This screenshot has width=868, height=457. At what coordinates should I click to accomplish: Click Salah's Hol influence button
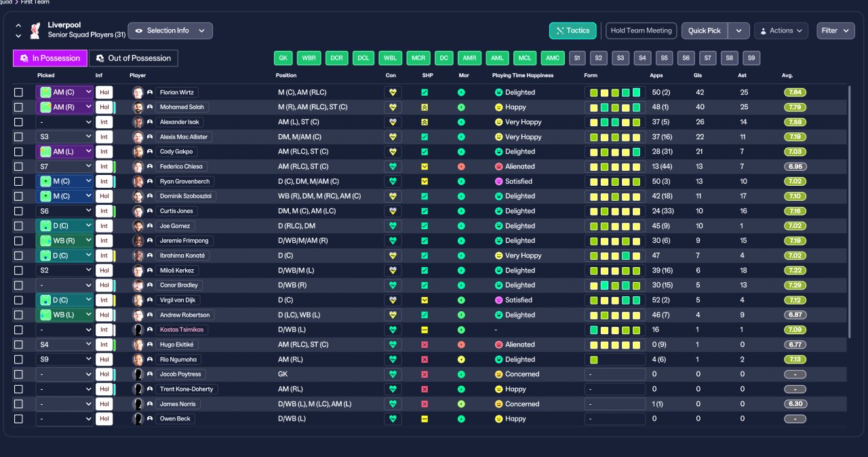(x=104, y=107)
